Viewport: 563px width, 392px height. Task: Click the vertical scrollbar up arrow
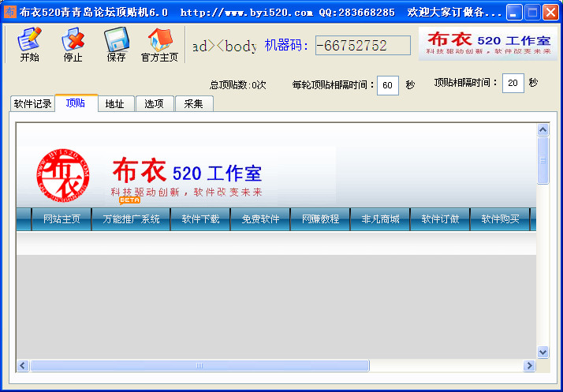pyautogui.click(x=542, y=129)
